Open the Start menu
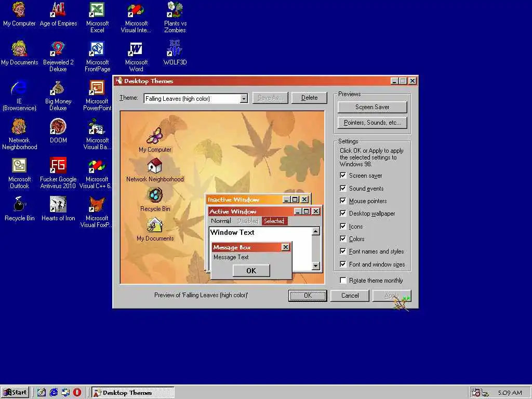532x399 pixels. [15, 393]
